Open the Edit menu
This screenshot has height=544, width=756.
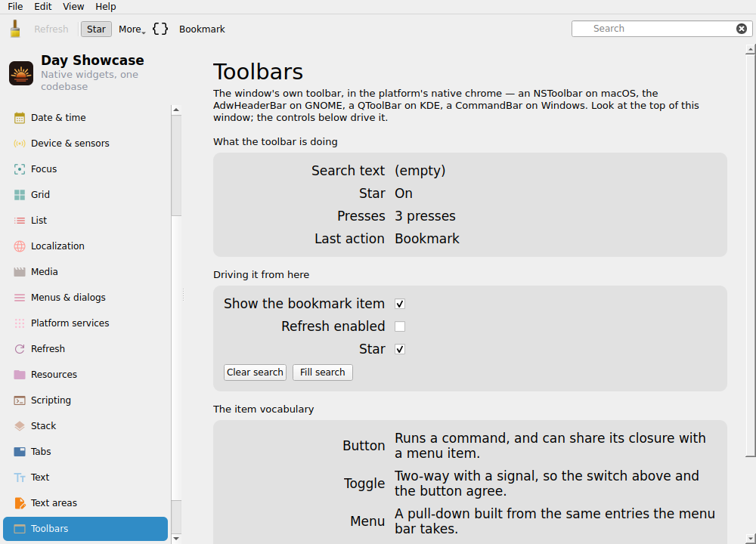point(43,6)
